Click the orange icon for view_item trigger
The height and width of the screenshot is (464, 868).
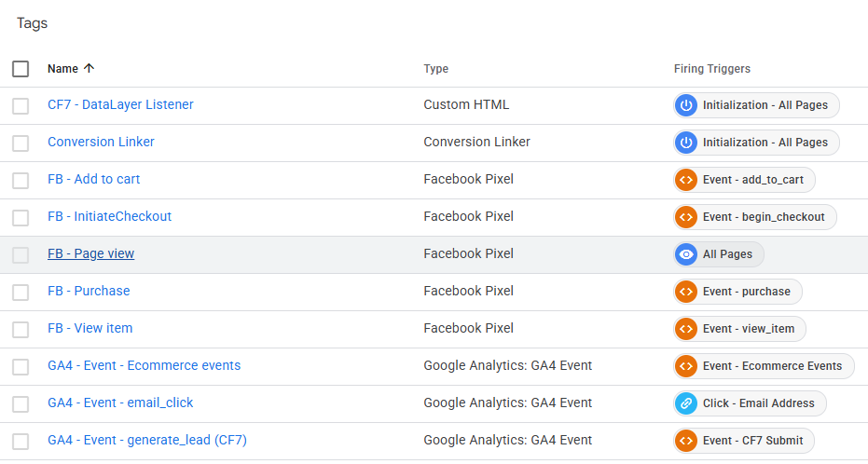686,329
